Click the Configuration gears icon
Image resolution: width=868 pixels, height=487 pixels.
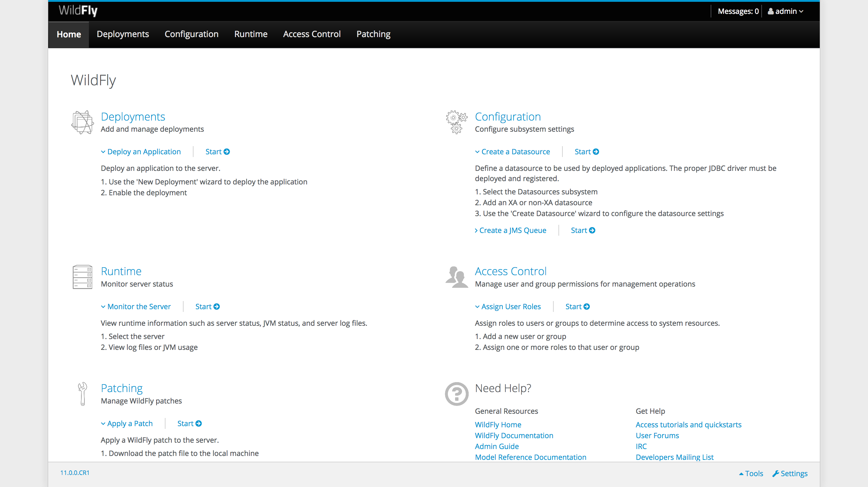[x=456, y=122]
